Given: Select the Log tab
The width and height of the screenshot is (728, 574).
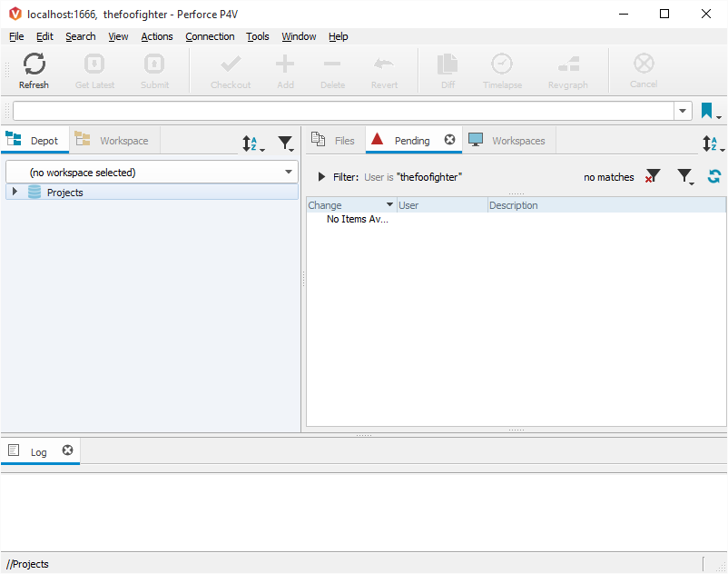Looking at the screenshot, I should (x=40, y=451).
